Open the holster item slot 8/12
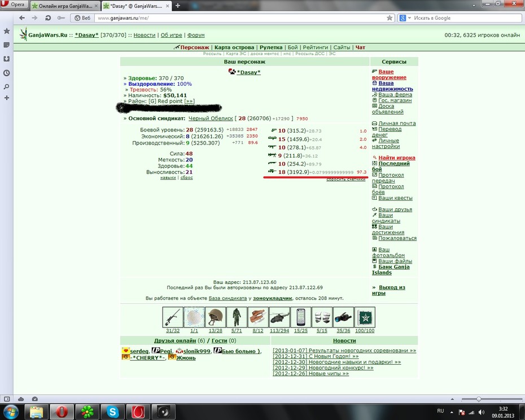This screenshot has height=420, width=525. pyautogui.click(x=258, y=317)
